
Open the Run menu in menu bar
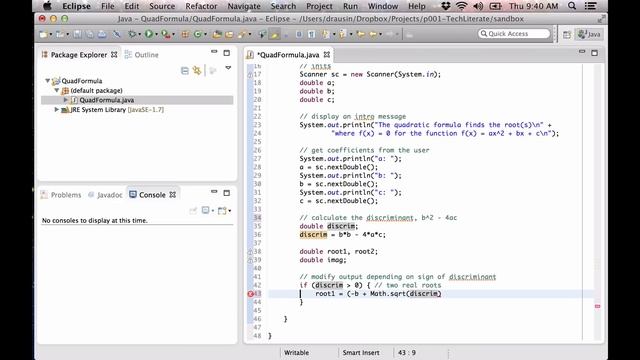pos(350,6)
